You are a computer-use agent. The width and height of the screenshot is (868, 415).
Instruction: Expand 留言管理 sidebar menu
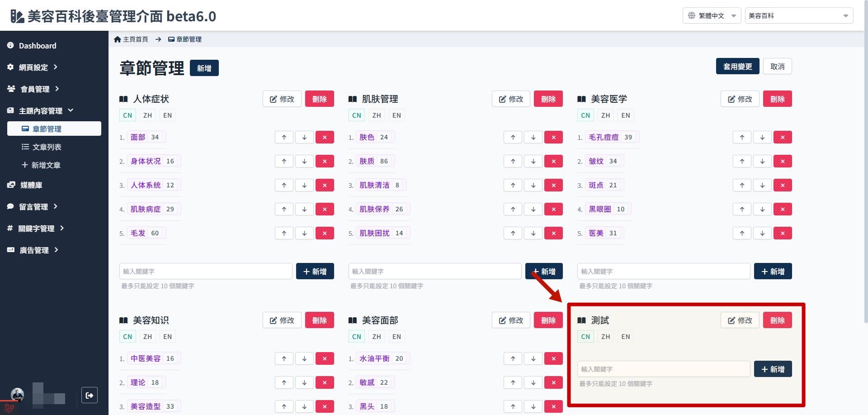pyautogui.click(x=33, y=206)
